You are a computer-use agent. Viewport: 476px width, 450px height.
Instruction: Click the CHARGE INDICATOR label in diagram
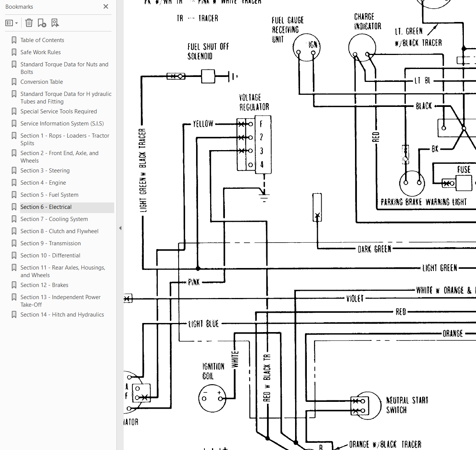(368, 22)
